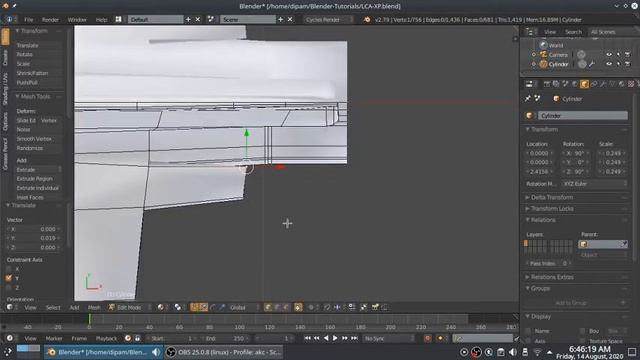Open Scene properties tab
Image resolution: width=640 pixels, height=360 pixels.
click(x=565, y=84)
